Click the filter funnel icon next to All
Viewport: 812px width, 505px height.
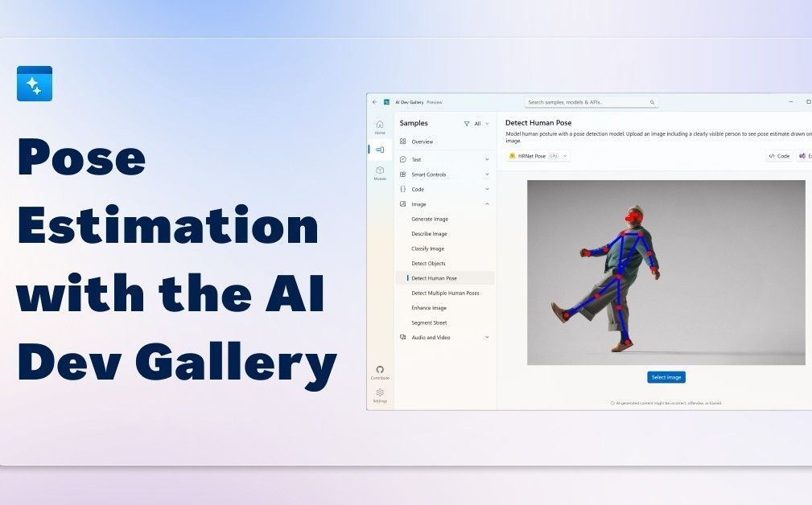[x=467, y=124]
